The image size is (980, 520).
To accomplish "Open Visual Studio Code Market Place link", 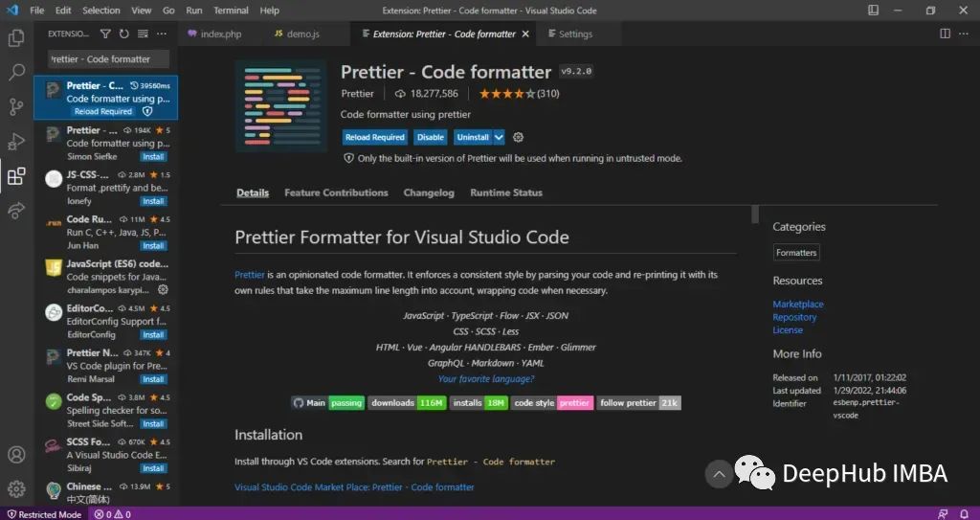I will pos(354,486).
